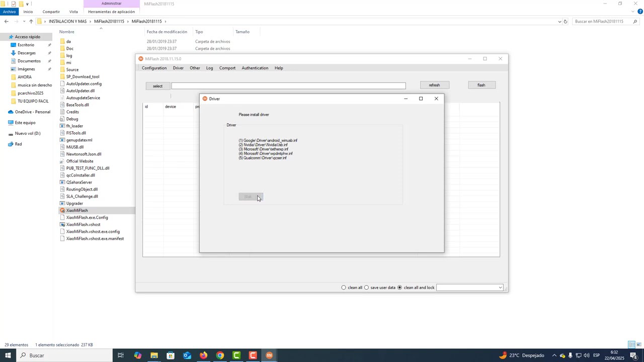Expand breadcrumb after INSTALACION Y MAS
The image size is (644, 362).
[x=90, y=21]
